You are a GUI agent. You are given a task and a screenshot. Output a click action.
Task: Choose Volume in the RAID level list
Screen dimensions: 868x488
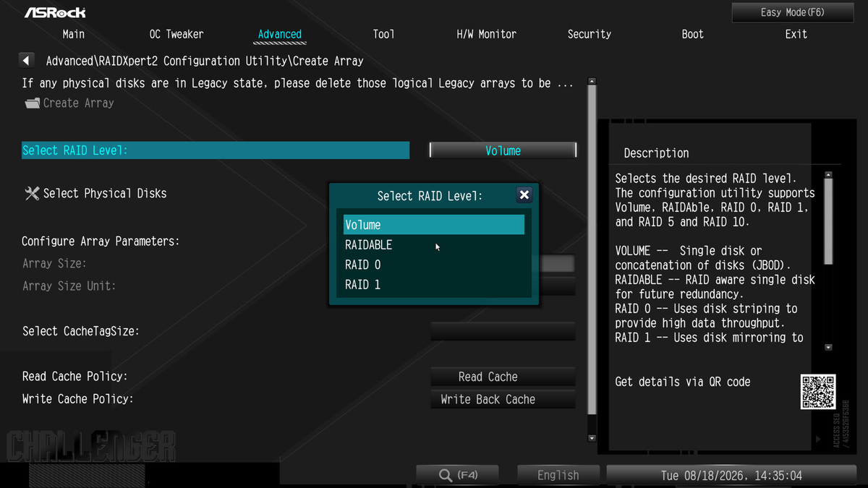tap(434, 225)
